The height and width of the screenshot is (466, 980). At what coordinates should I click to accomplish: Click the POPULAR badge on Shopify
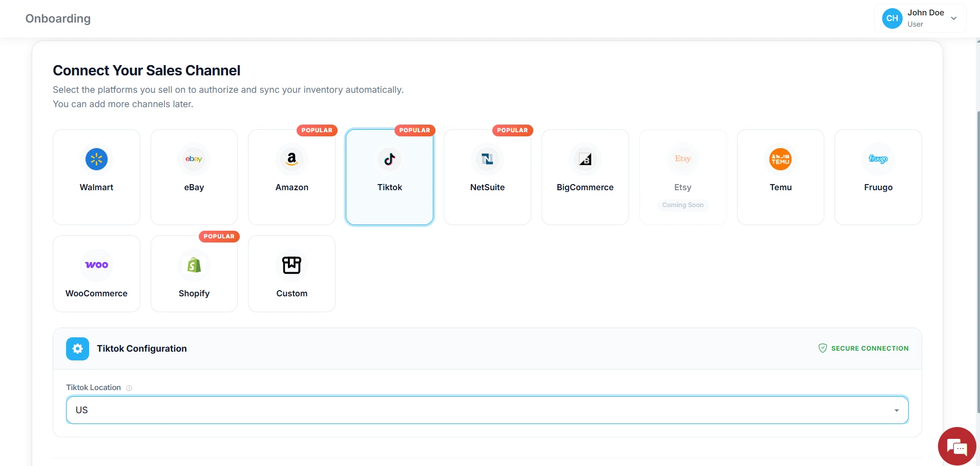tap(219, 236)
